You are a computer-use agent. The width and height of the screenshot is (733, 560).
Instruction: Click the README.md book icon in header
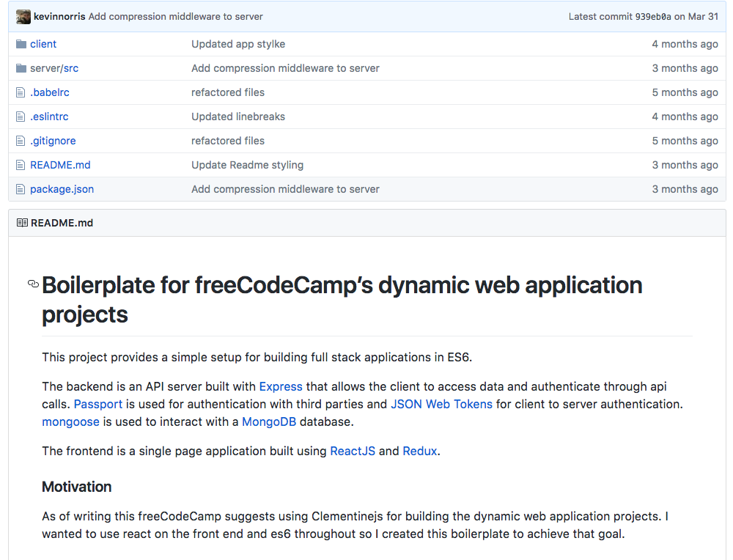[x=22, y=223]
